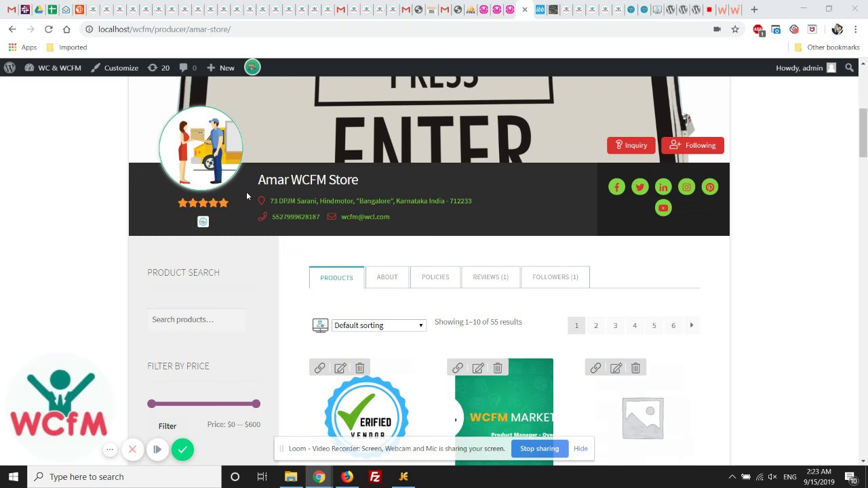
Task: Click the store display icon beside sorting
Action: click(x=320, y=325)
